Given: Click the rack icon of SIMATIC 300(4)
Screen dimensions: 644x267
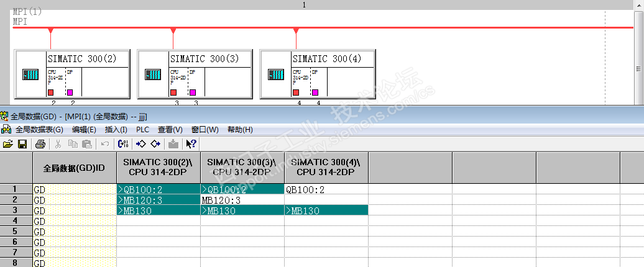Looking at the screenshot, I should pyautogui.click(x=276, y=75).
